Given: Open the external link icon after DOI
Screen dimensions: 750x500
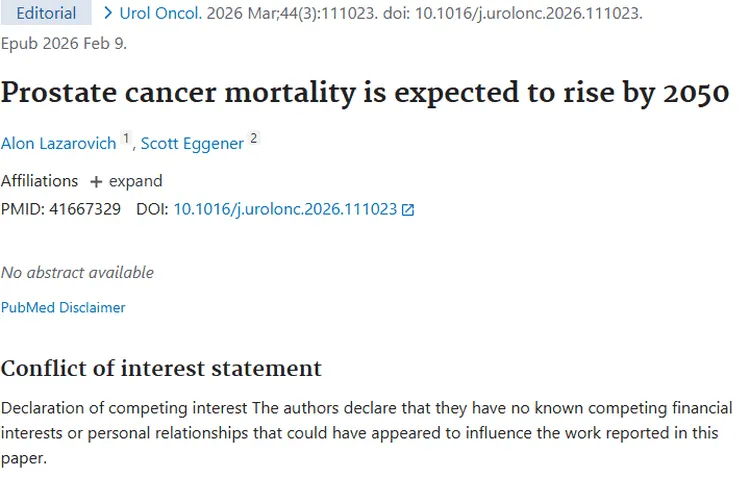Looking at the screenshot, I should 408,210.
